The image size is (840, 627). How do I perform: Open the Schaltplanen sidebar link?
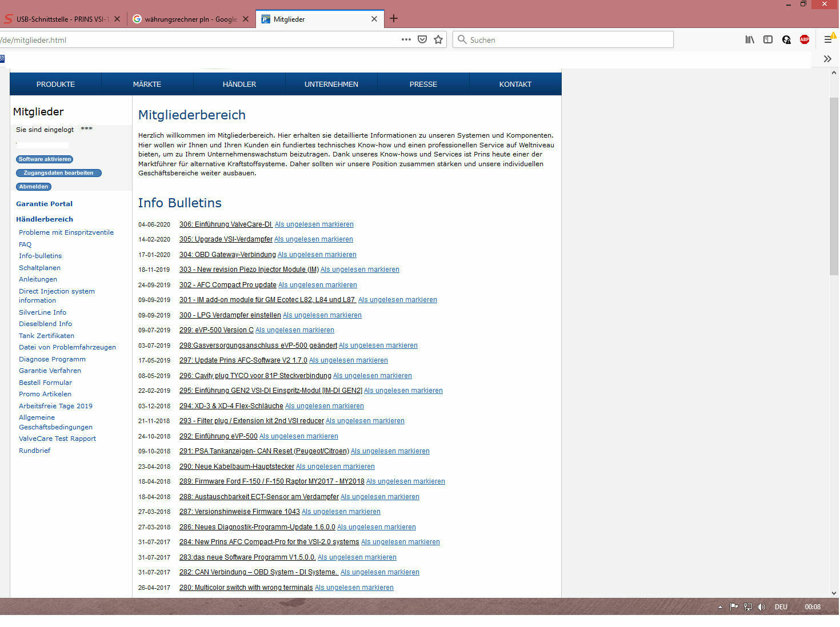[39, 268]
